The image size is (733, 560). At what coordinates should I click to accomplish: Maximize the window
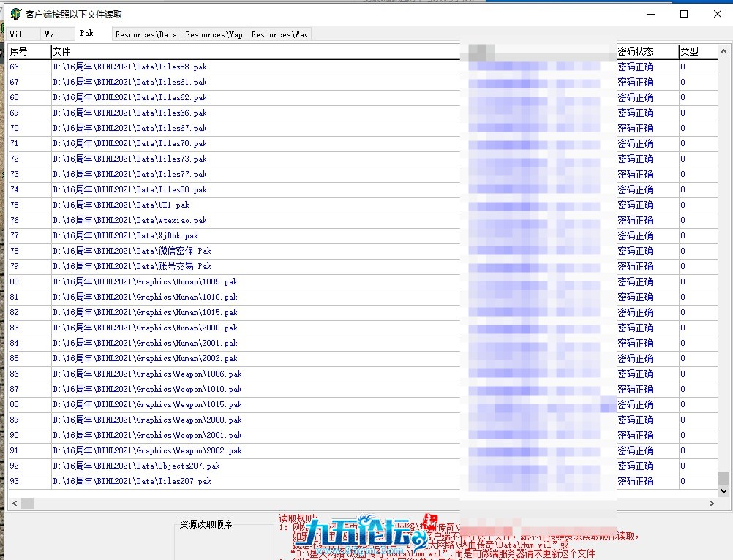pyautogui.click(x=684, y=14)
